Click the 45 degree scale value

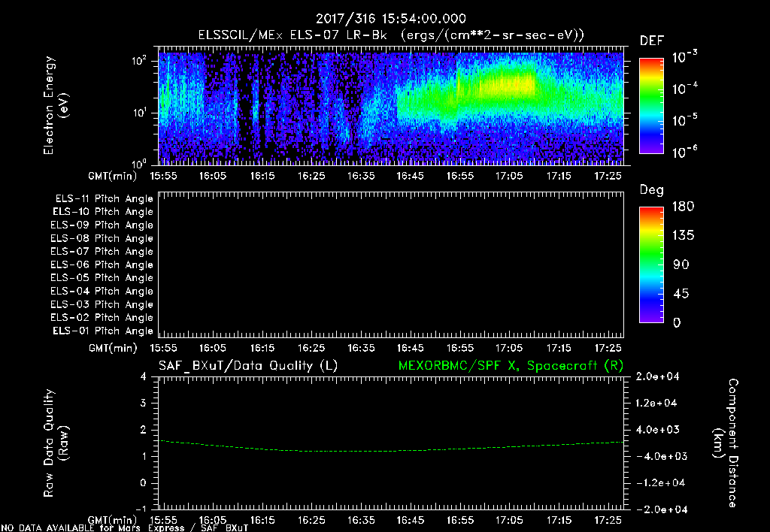click(681, 294)
